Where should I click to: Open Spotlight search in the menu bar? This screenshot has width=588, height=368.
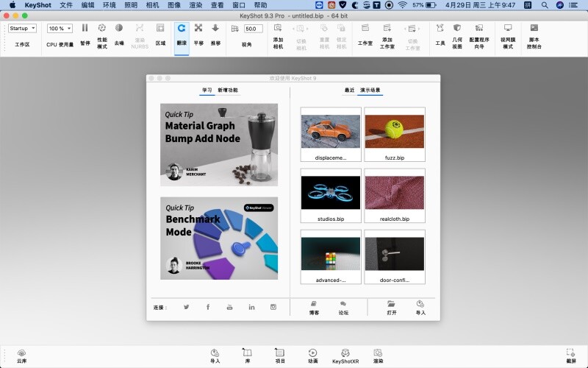[x=545, y=5]
